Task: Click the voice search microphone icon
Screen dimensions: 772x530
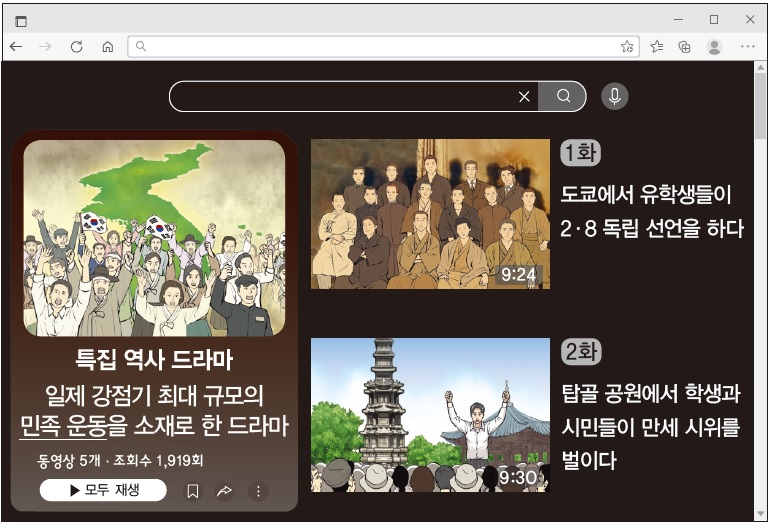Action: (614, 96)
